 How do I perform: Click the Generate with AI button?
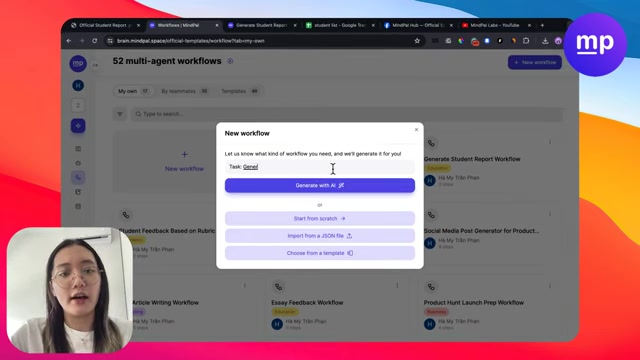coord(320,185)
